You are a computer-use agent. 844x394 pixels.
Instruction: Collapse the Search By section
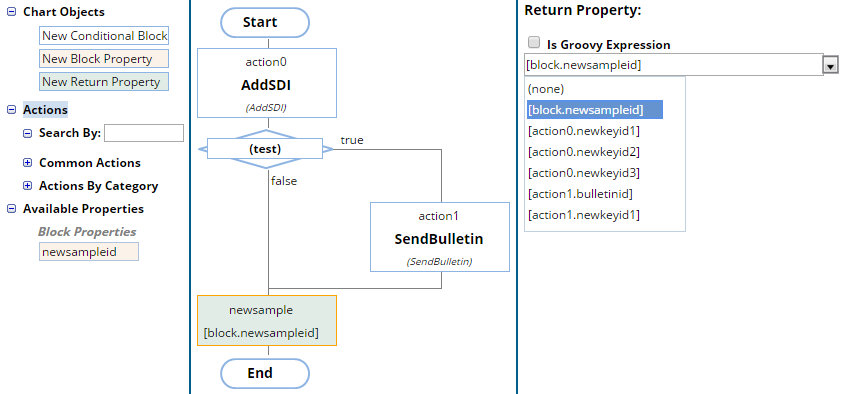tap(27, 133)
